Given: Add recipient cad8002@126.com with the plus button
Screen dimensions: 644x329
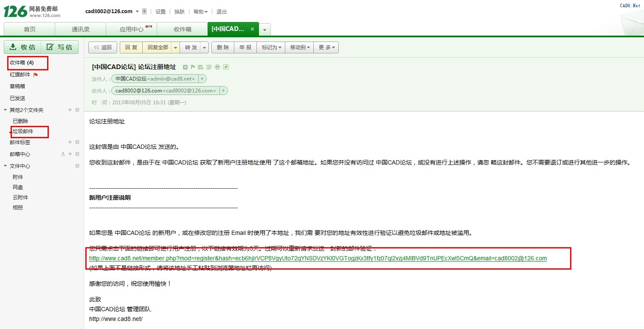Looking at the screenshot, I should coord(223,91).
